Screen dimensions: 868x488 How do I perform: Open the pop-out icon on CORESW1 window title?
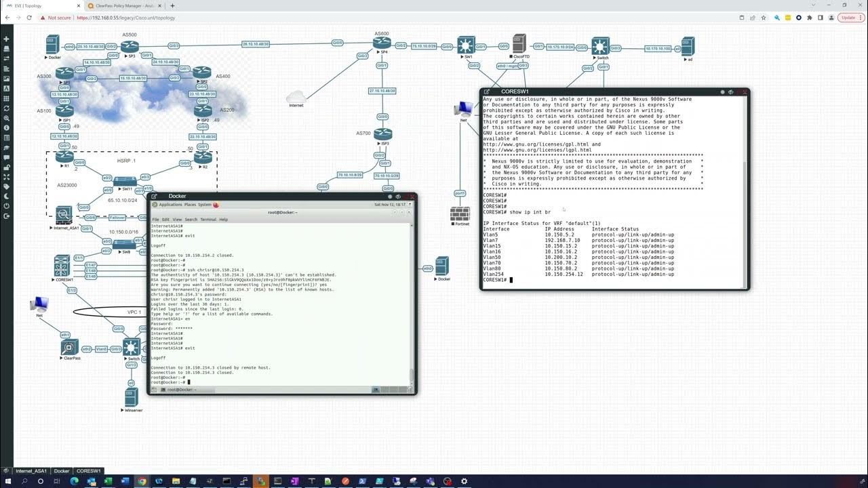click(487, 91)
